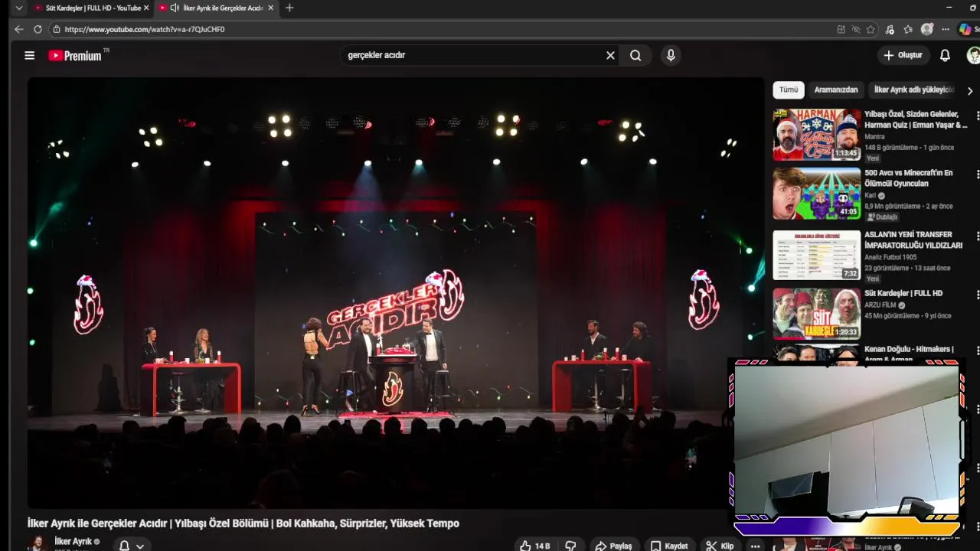Expand notification options chevron beside bell
Screen dimensions: 980x551
140,546
